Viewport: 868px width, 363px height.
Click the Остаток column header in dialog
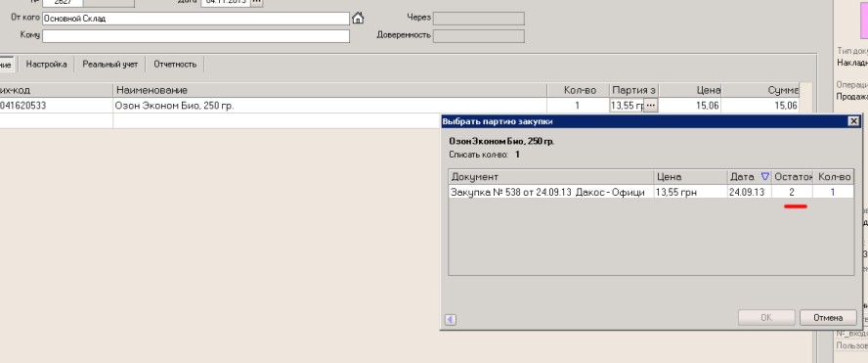[x=792, y=177]
